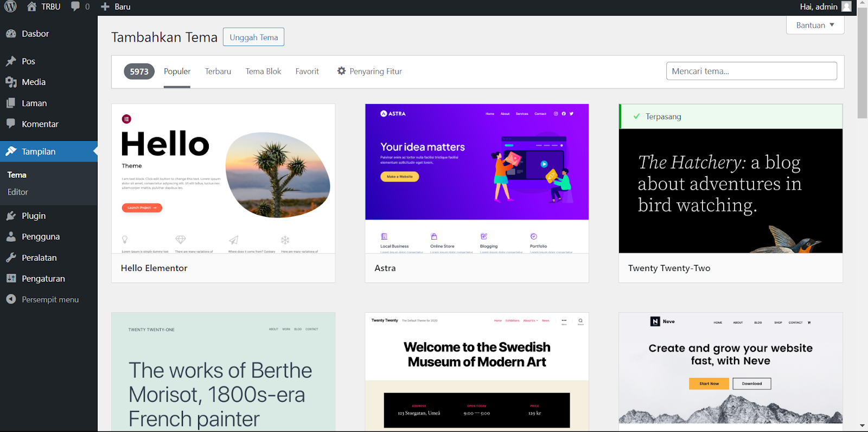Click the Media library icon
868x432 pixels.
[11, 82]
